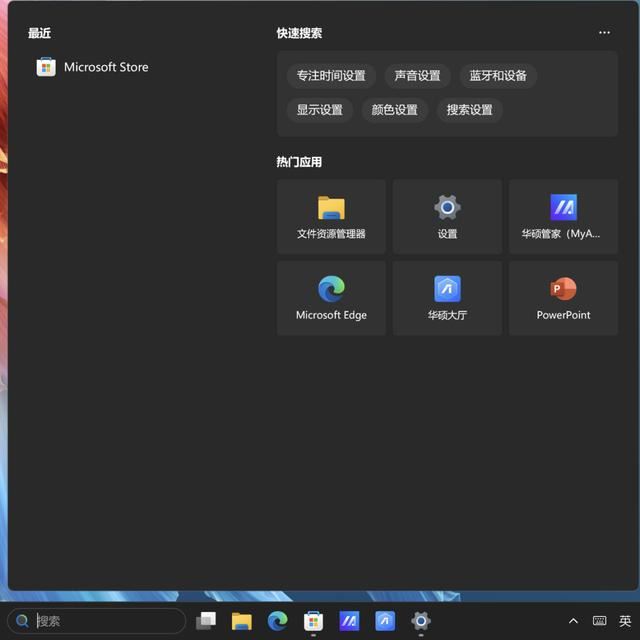This screenshot has width=640, height=640.
Task: Open 设置 app tile
Action: [447, 217]
